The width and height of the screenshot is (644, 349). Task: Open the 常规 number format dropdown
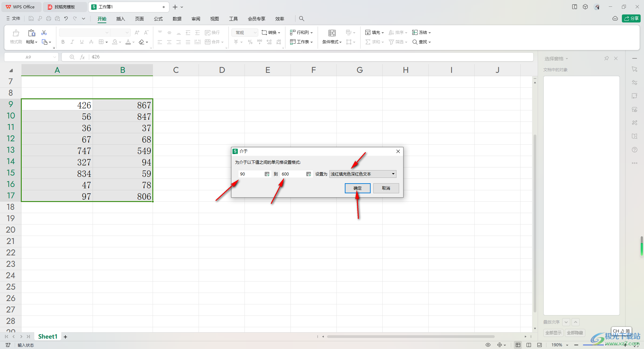coord(245,33)
